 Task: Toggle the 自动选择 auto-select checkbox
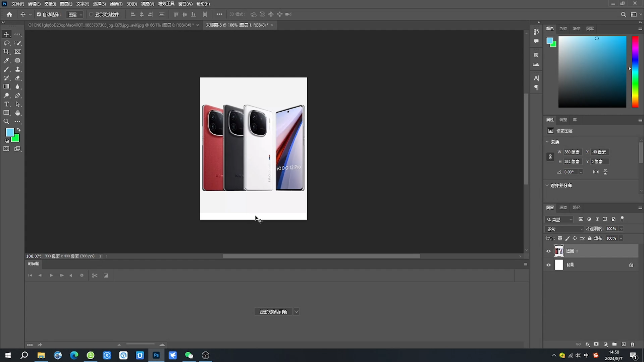coord(39,14)
